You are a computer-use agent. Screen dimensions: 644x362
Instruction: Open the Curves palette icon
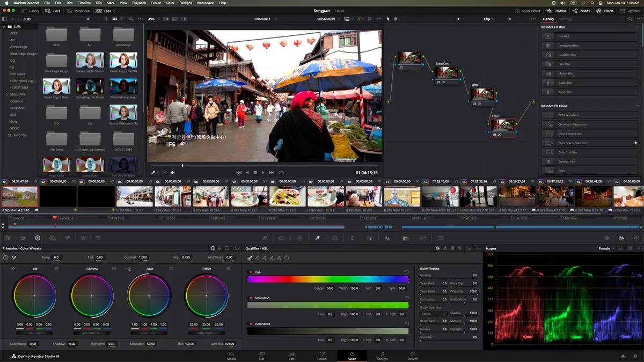tap(264, 238)
